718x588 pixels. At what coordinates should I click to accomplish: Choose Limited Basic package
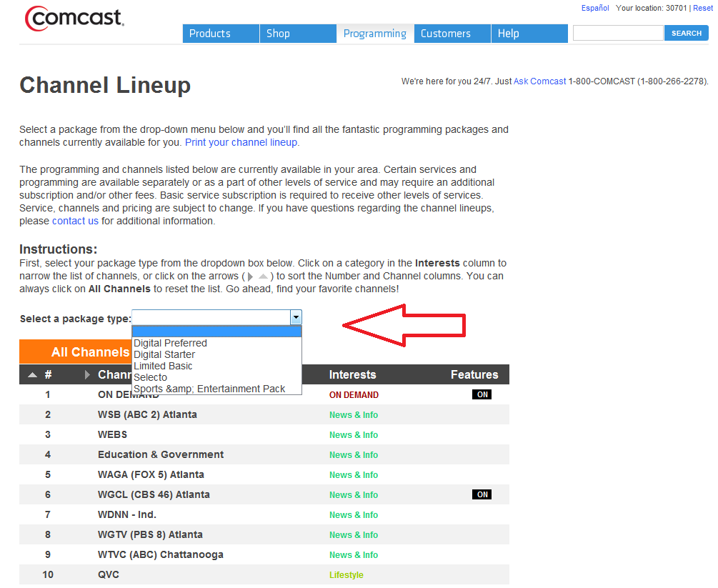[216, 366]
